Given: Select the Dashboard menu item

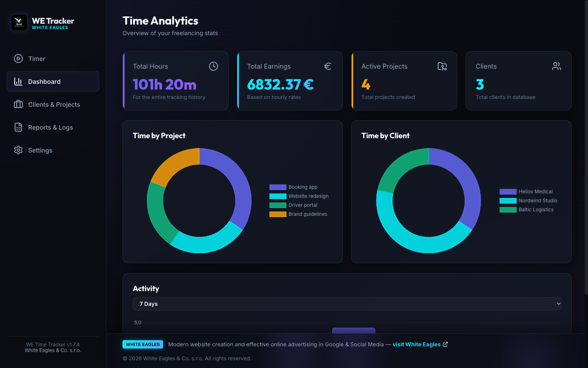Looking at the screenshot, I should coord(53,81).
